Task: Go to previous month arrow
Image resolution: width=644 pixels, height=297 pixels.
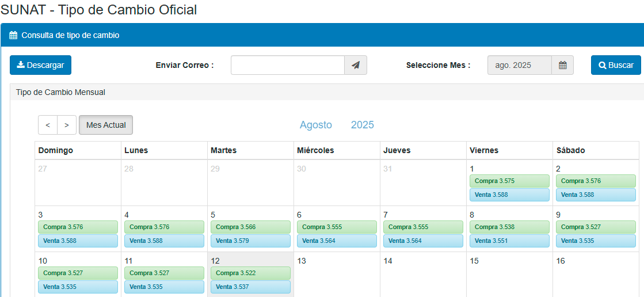Action: tap(48, 125)
